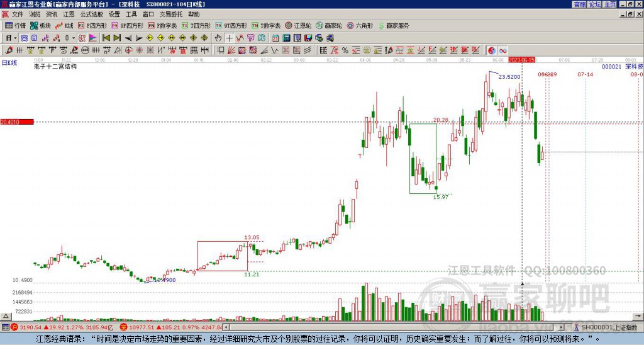This screenshot has width=644, height=345.
Task: Open the 板块 sector view
Action: (41, 25)
